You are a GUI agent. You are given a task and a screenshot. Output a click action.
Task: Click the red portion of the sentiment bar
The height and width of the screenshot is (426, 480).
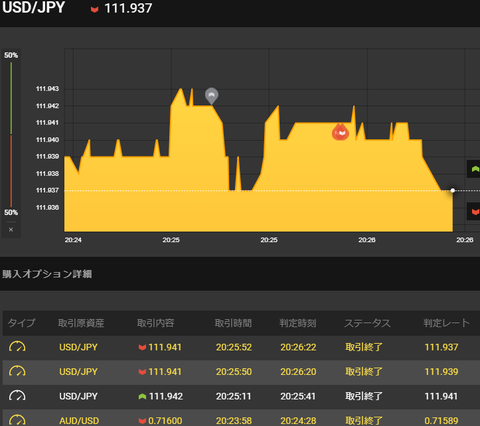tap(11, 171)
